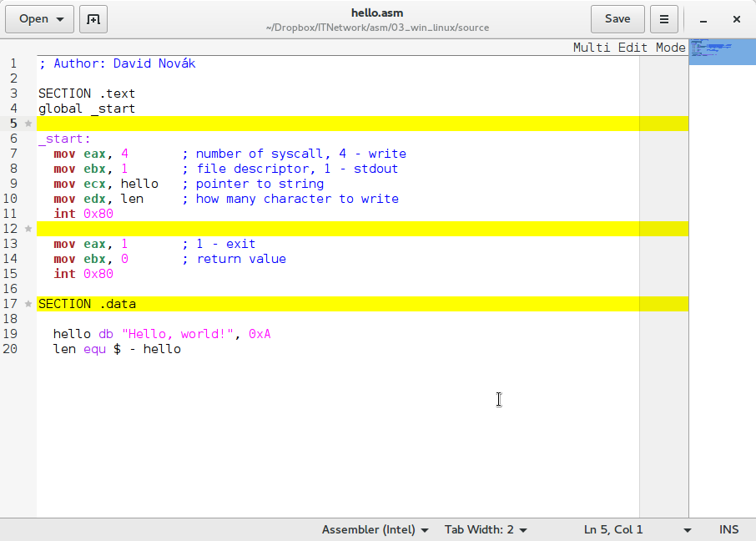Image resolution: width=756 pixels, height=541 pixels.
Task: Click the Multi Edit Mode label
Action: coord(629,48)
